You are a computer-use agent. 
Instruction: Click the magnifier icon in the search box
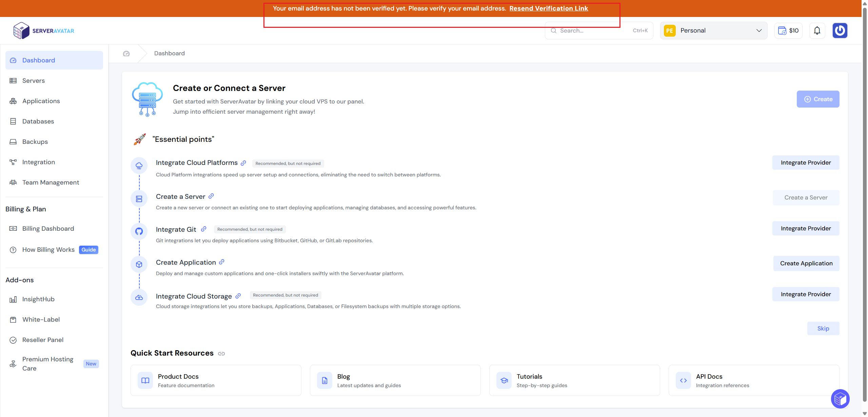(x=554, y=31)
